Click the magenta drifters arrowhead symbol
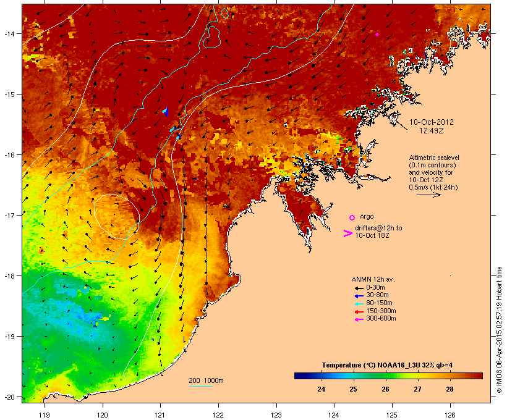 (348, 233)
